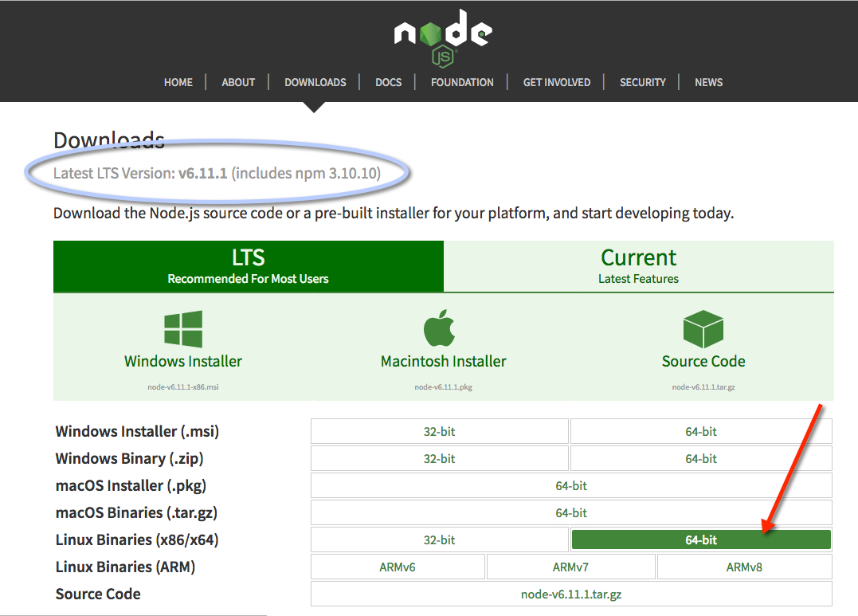Select the Windows Installer icon
This screenshot has width=858, height=616.
(182, 327)
